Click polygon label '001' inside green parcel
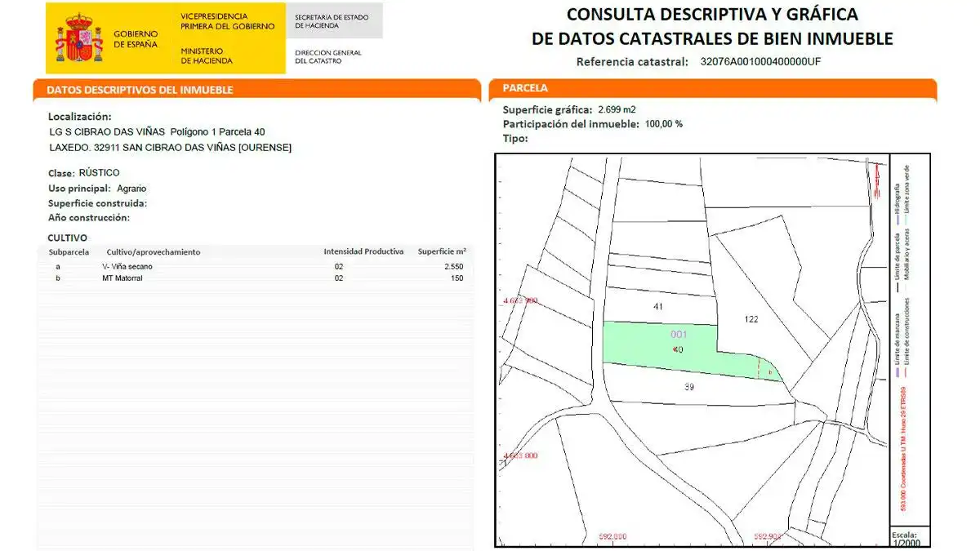Image resolution: width=980 pixels, height=551 pixels. 679,335
